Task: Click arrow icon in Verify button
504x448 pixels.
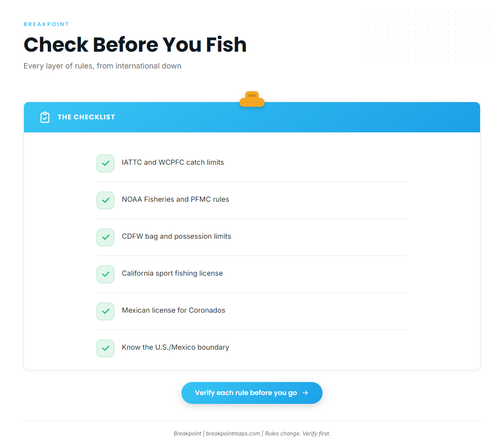Action: pyautogui.click(x=305, y=393)
